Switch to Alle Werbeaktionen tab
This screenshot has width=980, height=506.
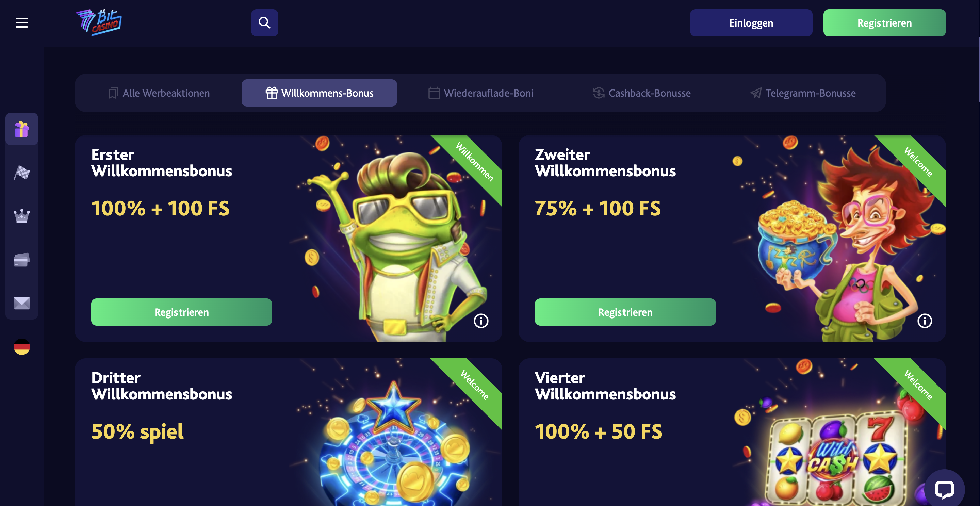[x=159, y=93]
